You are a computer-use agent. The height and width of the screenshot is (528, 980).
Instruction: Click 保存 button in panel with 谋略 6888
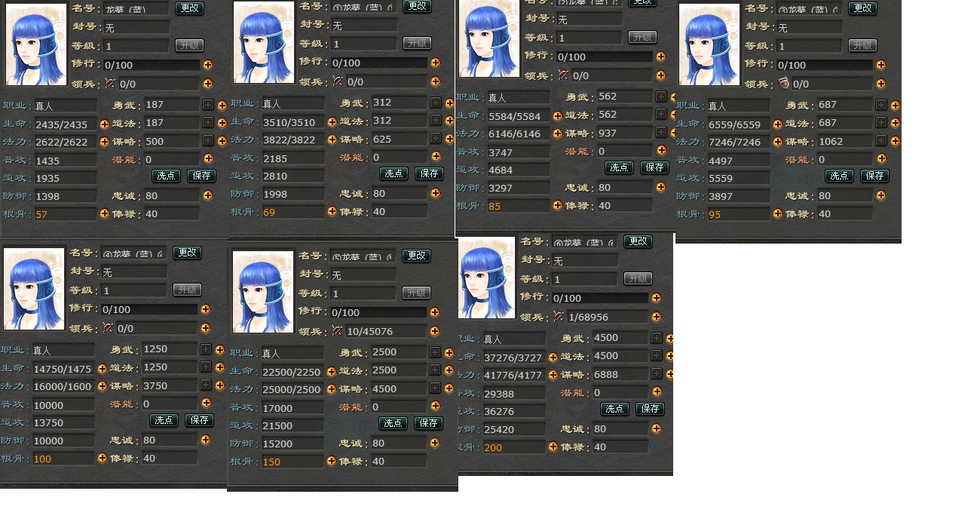[650, 409]
